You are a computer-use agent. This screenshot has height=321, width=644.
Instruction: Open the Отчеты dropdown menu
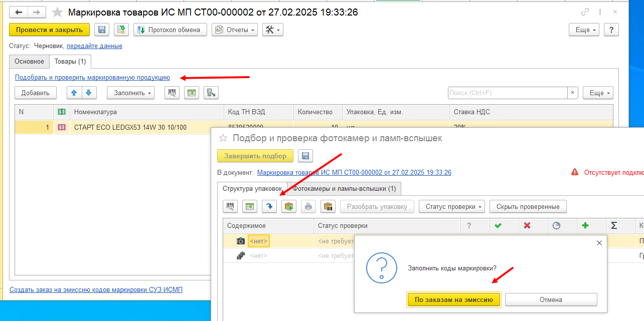[235, 30]
